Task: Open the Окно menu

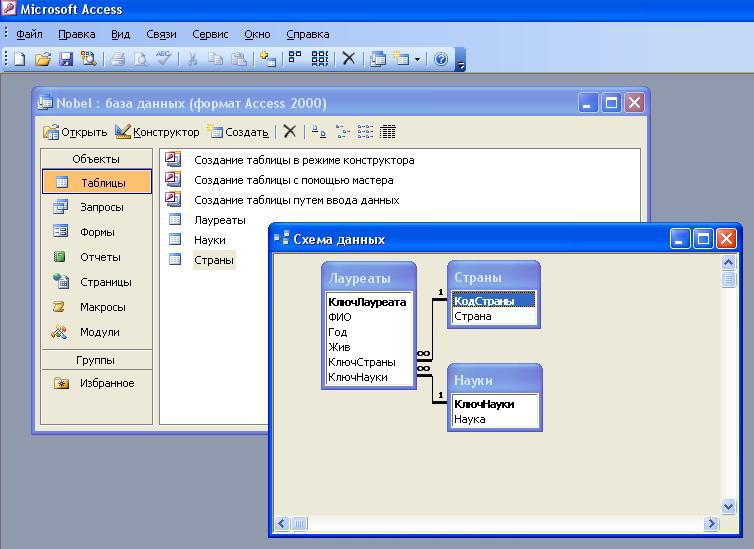Action: coord(257,34)
